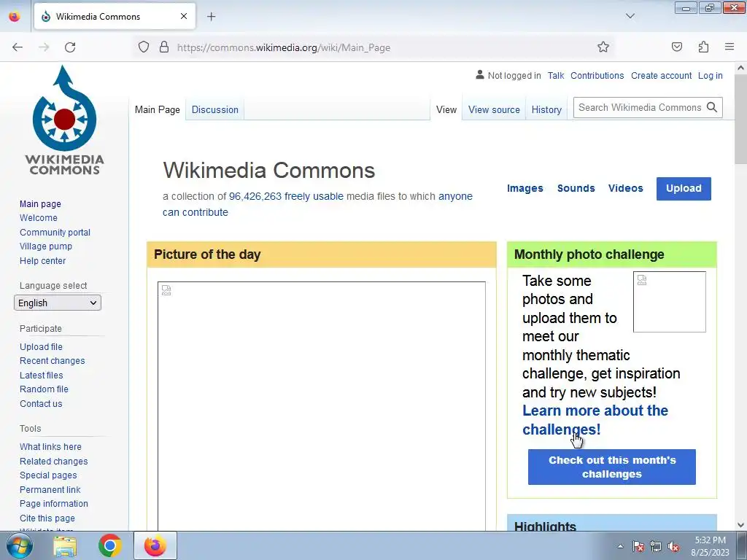Open the View source tab

click(x=494, y=109)
